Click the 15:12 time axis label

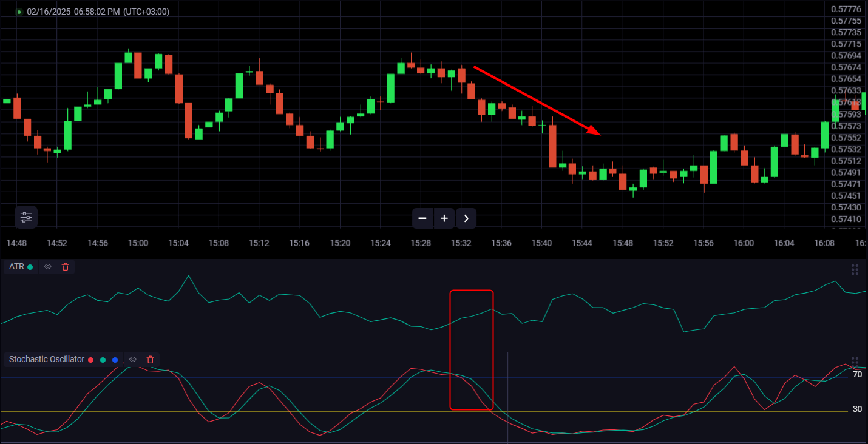(259, 243)
